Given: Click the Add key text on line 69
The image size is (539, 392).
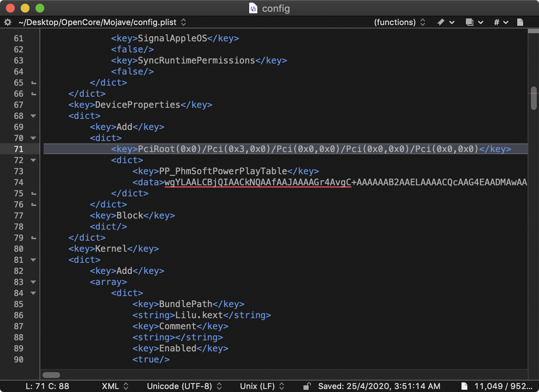Looking at the screenshot, I should 124,127.
